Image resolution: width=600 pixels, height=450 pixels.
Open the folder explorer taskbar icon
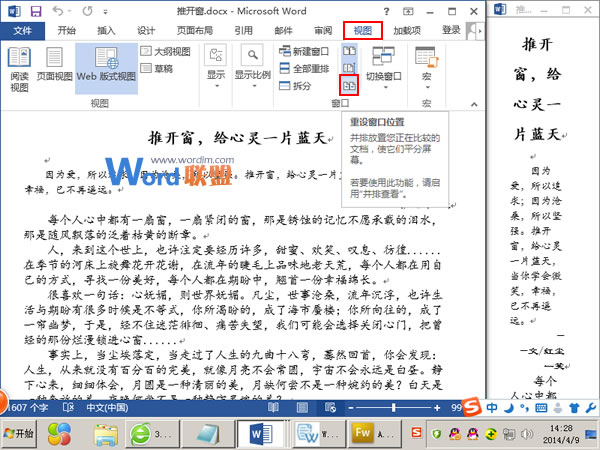pyautogui.click(x=106, y=434)
